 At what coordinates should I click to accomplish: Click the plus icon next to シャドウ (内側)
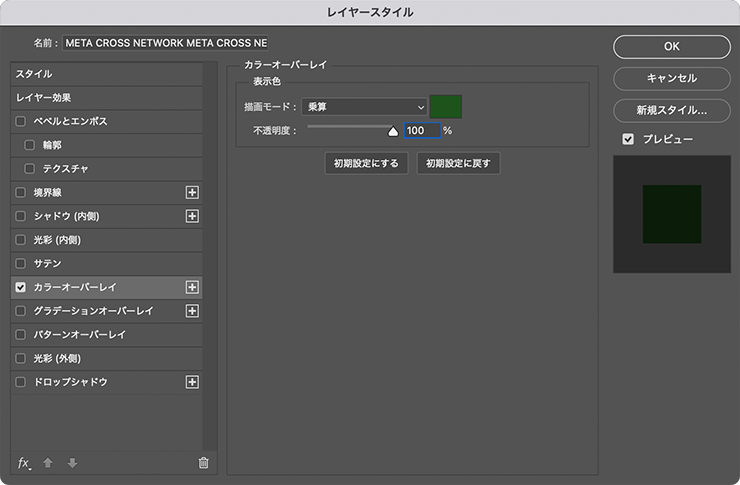point(193,216)
